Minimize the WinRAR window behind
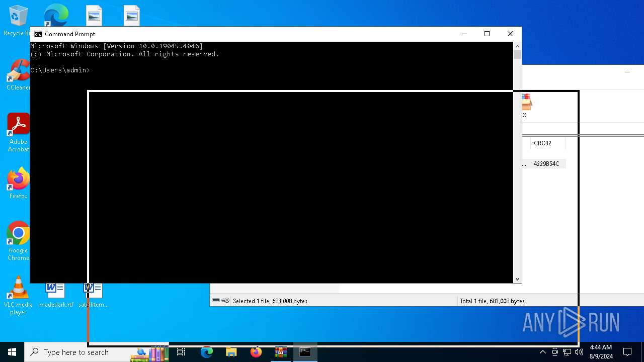 pyautogui.click(x=627, y=72)
